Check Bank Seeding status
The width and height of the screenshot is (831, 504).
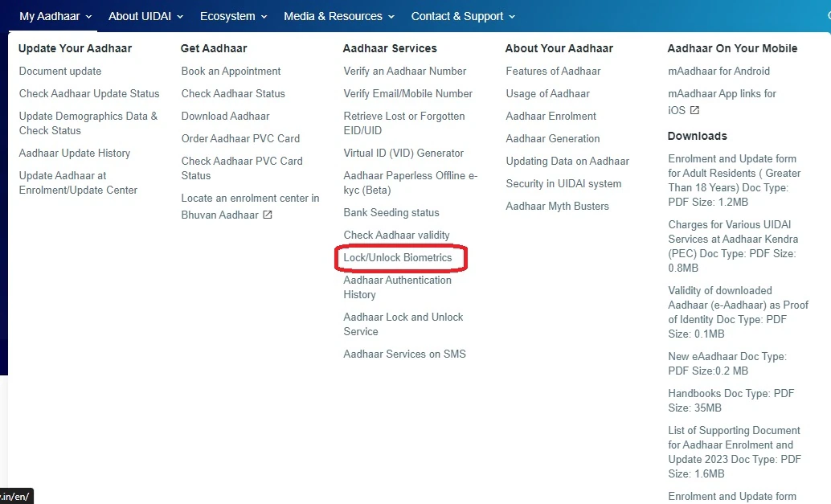point(391,212)
